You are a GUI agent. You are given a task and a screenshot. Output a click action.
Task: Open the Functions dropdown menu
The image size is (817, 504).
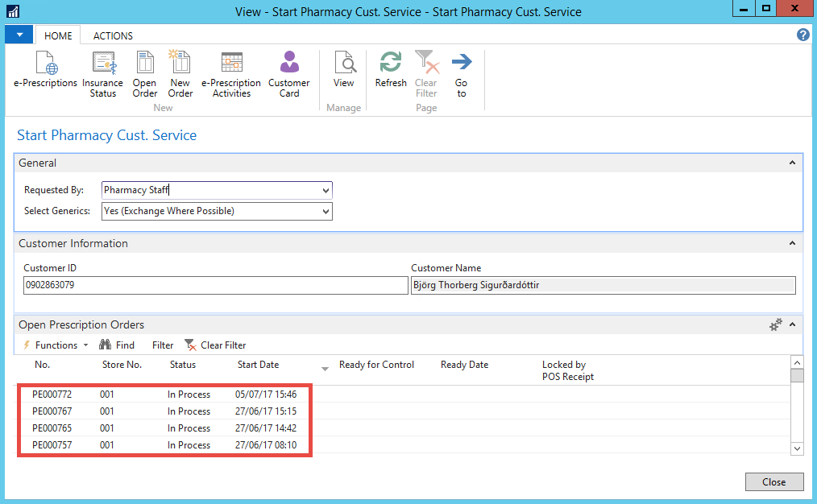pos(56,345)
